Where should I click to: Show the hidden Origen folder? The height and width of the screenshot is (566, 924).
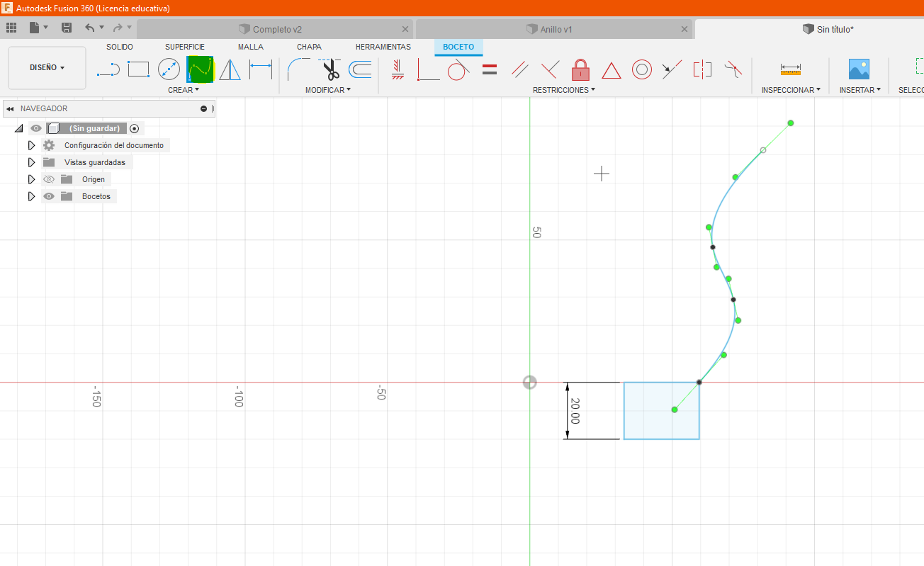pos(49,179)
